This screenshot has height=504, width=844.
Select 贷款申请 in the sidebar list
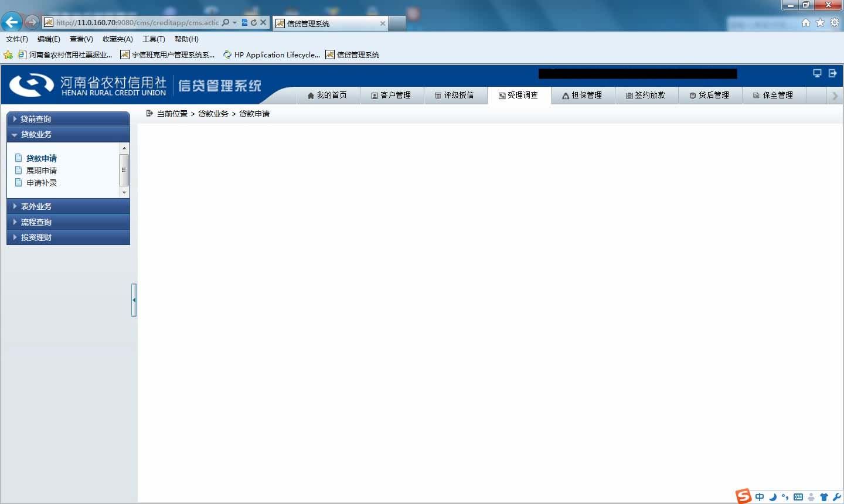(x=41, y=158)
